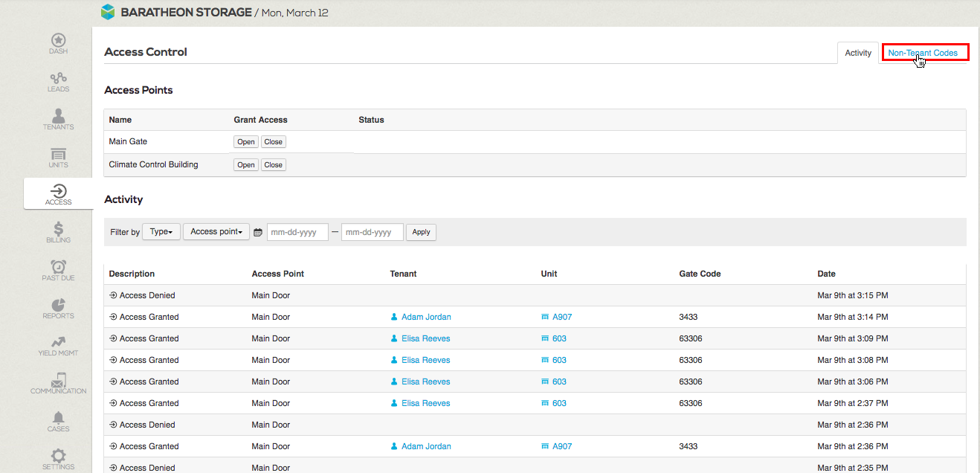The image size is (980, 473).
Task: Click the start date input field
Action: [297, 232]
